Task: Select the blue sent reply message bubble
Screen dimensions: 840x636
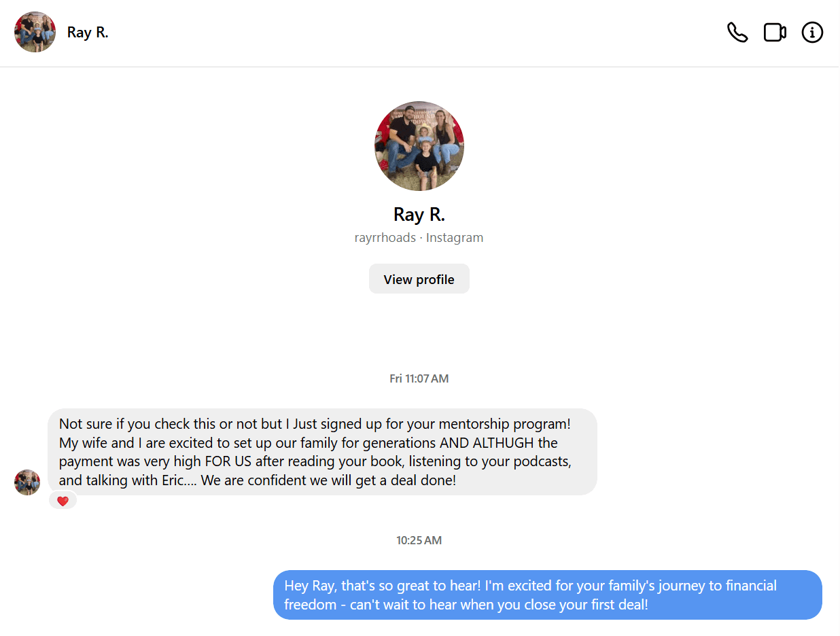Action: pyautogui.click(x=547, y=595)
